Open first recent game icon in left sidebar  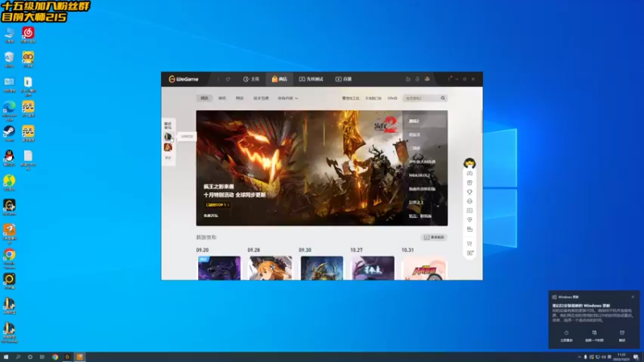pos(168,137)
